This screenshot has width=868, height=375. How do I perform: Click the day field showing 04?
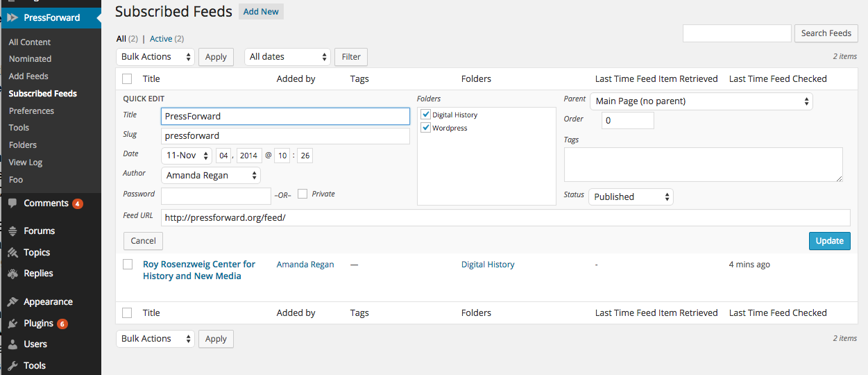[224, 156]
